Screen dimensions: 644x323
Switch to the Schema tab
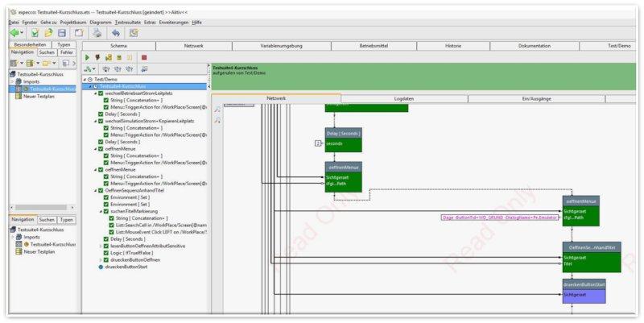pos(118,46)
